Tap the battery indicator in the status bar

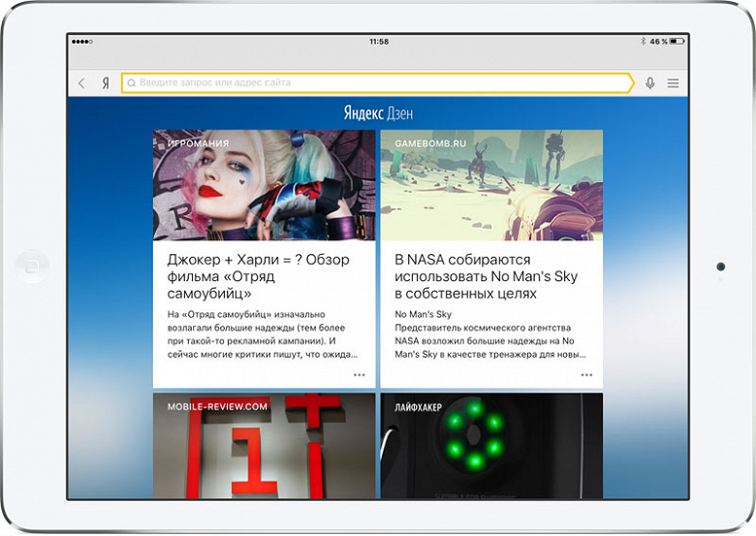point(677,42)
